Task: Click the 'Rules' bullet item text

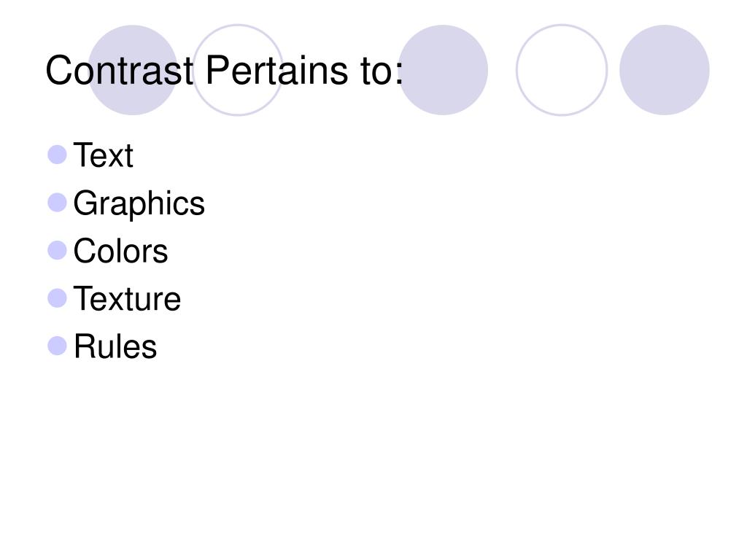Action: (x=115, y=346)
